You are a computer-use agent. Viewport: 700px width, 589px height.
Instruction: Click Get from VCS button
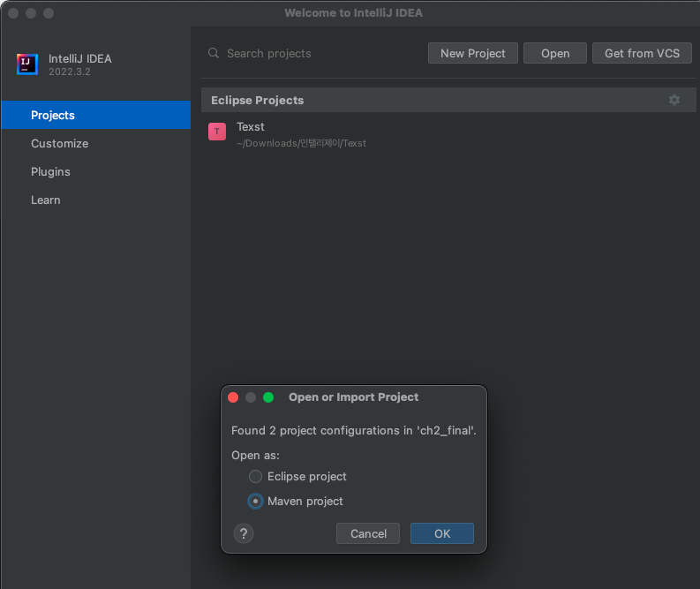tap(642, 53)
